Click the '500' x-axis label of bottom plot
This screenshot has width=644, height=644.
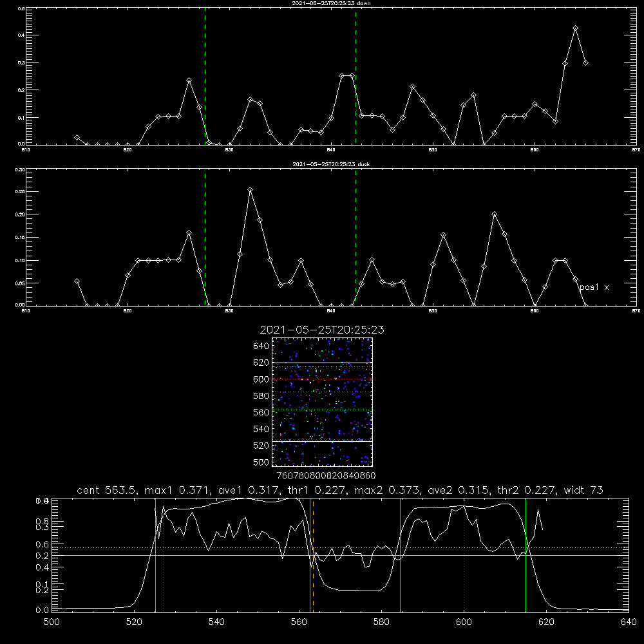(x=52, y=622)
